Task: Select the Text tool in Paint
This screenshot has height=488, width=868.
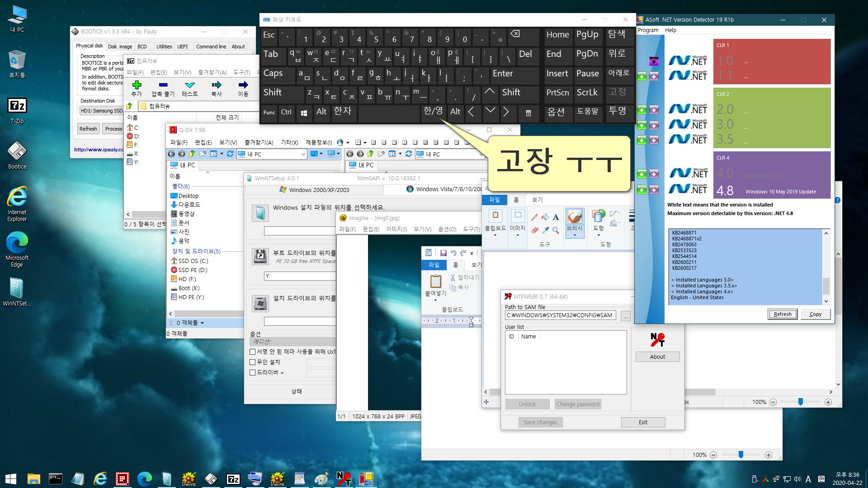Action: [x=556, y=217]
